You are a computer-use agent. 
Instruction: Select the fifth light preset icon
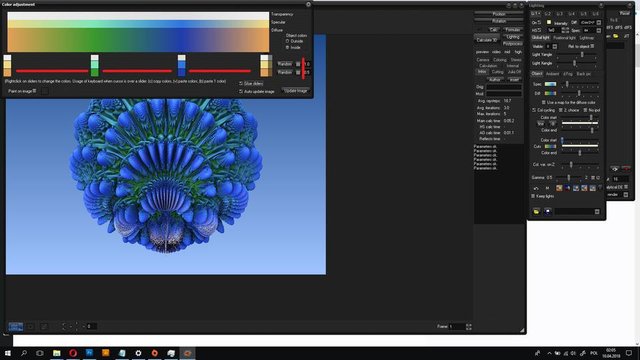(592, 188)
